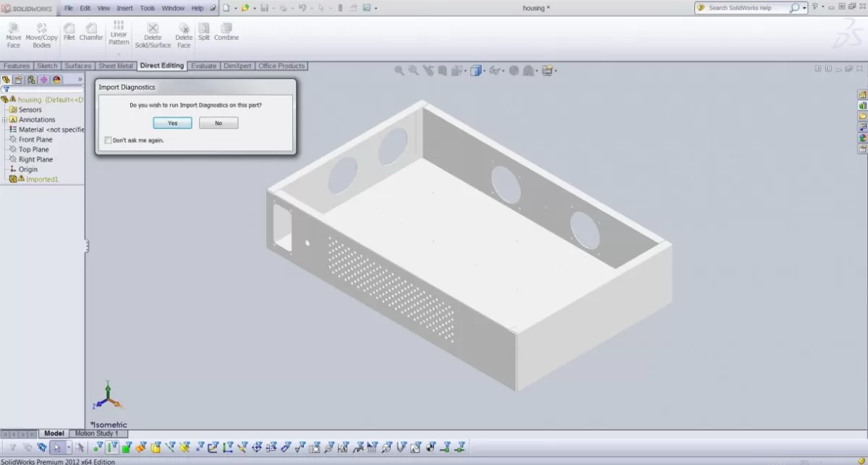Expand the Annotations tree node

[x=4, y=119]
